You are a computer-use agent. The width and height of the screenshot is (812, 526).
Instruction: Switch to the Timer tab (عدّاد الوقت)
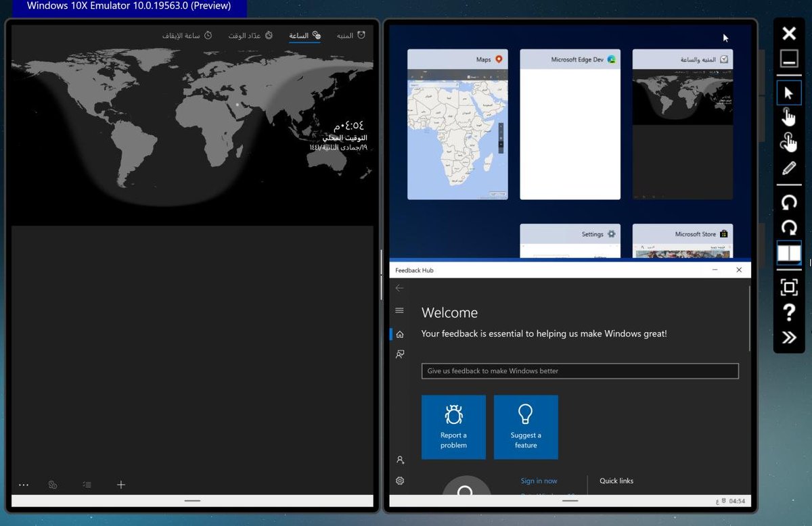pyautogui.click(x=250, y=35)
